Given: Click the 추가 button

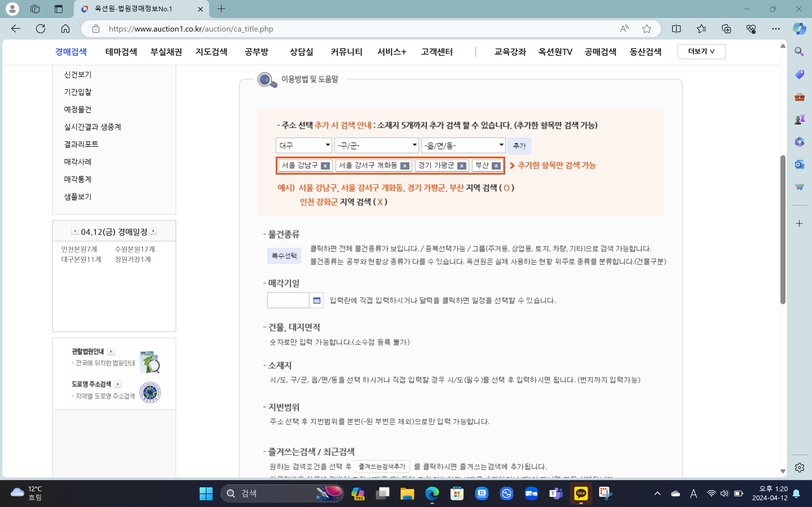Looking at the screenshot, I should 519,146.
